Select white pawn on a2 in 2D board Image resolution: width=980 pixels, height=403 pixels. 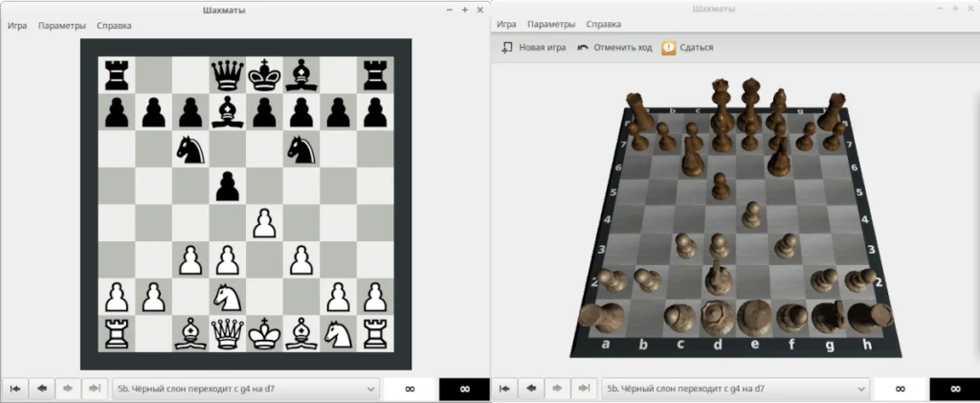117,297
